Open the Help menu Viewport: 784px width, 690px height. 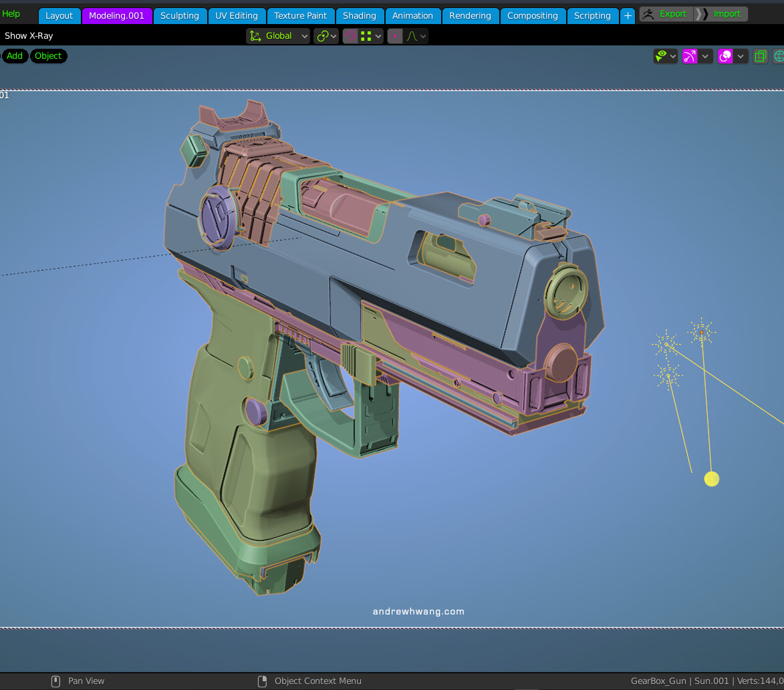(11, 13)
